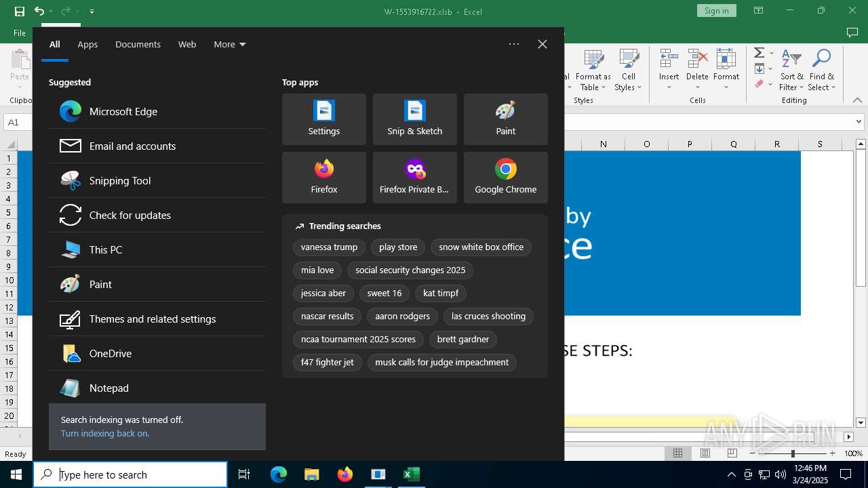Open the Excel File menu
This screenshot has height=488, width=868.
(20, 33)
